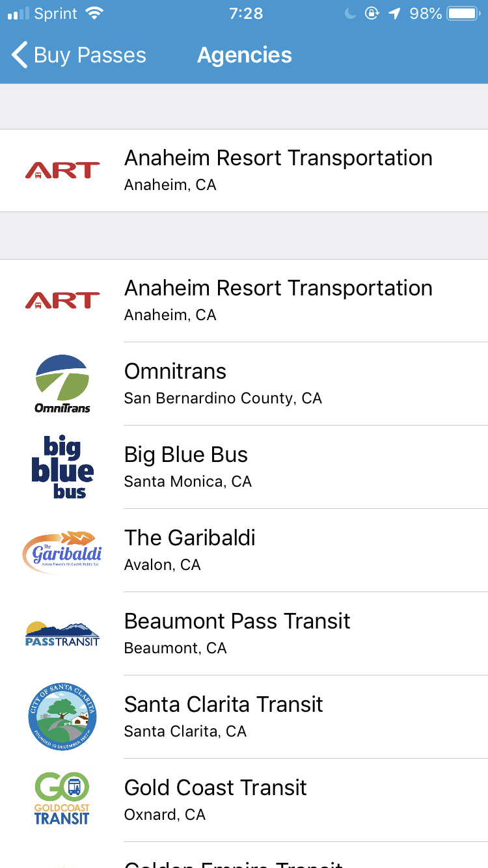Tap the Big Blue Bus logo
This screenshot has height=868, width=488.
tap(62, 467)
